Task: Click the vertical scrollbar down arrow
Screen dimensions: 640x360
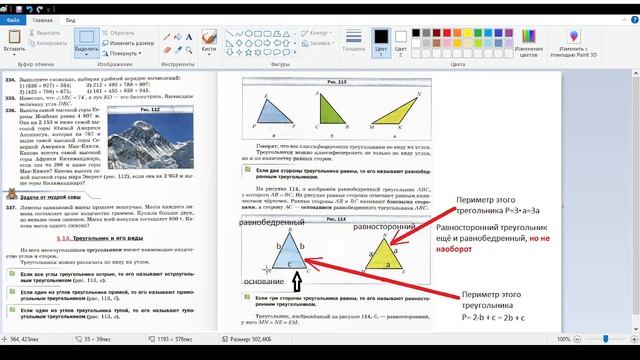Action: [636, 329]
